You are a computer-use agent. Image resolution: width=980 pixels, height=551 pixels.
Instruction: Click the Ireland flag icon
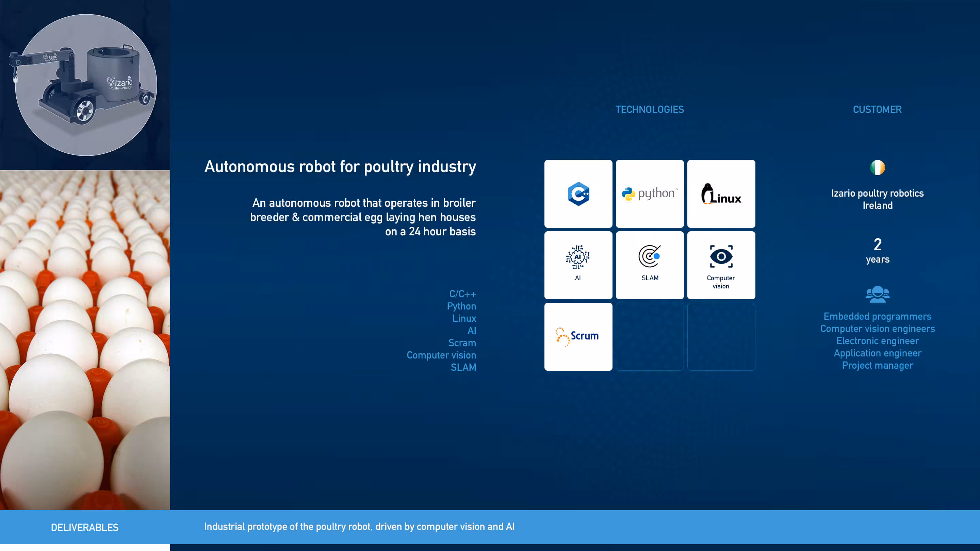[877, 167]
